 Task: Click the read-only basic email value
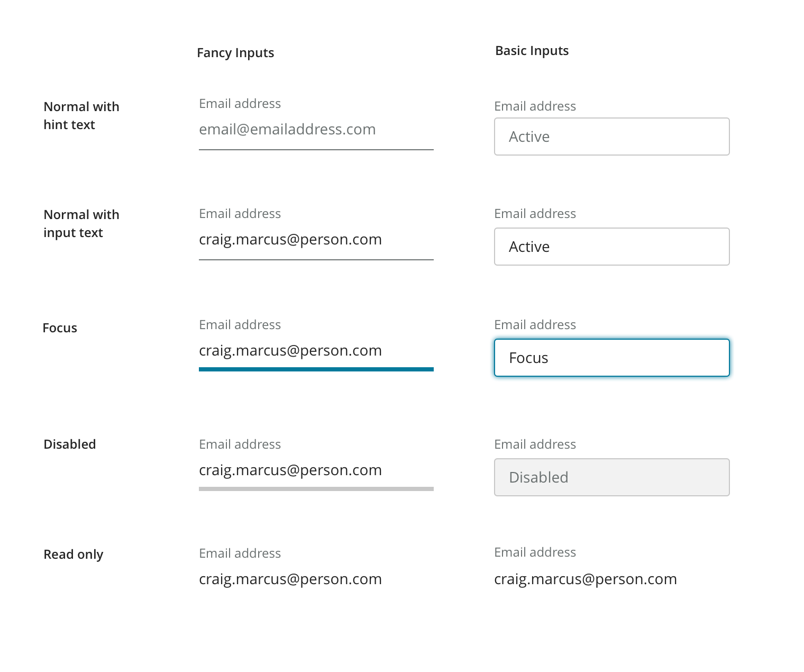coord(585,579)
